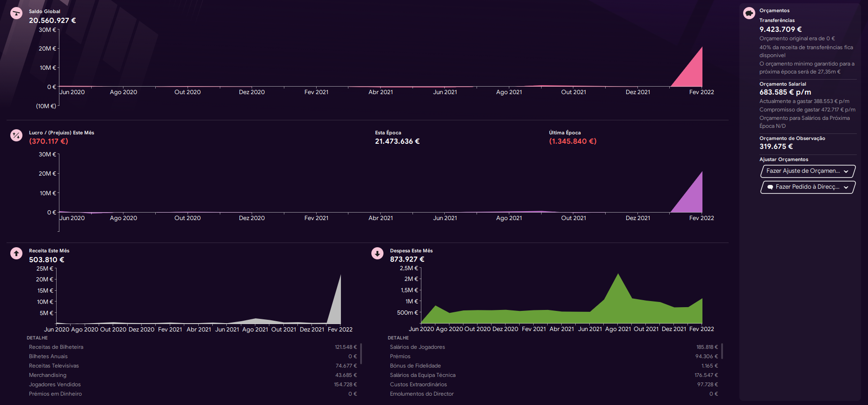Click the Receitas de Bilheteira amount 121.548 €
868x405 pixels.
[346, 347]
